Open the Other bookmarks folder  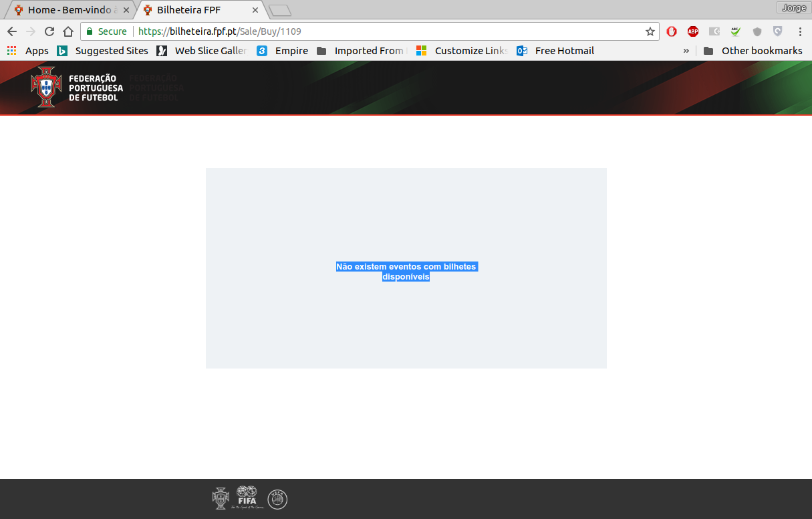(753, 51)
